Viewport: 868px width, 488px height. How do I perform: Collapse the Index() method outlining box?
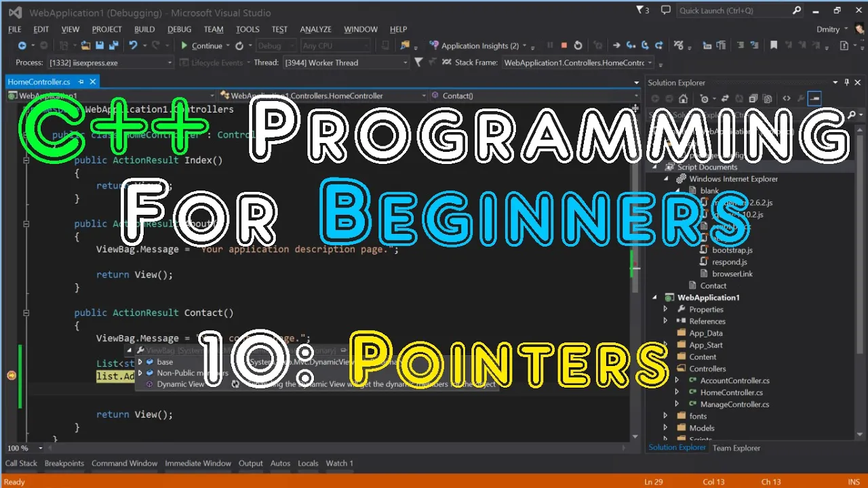pos(26,160)
